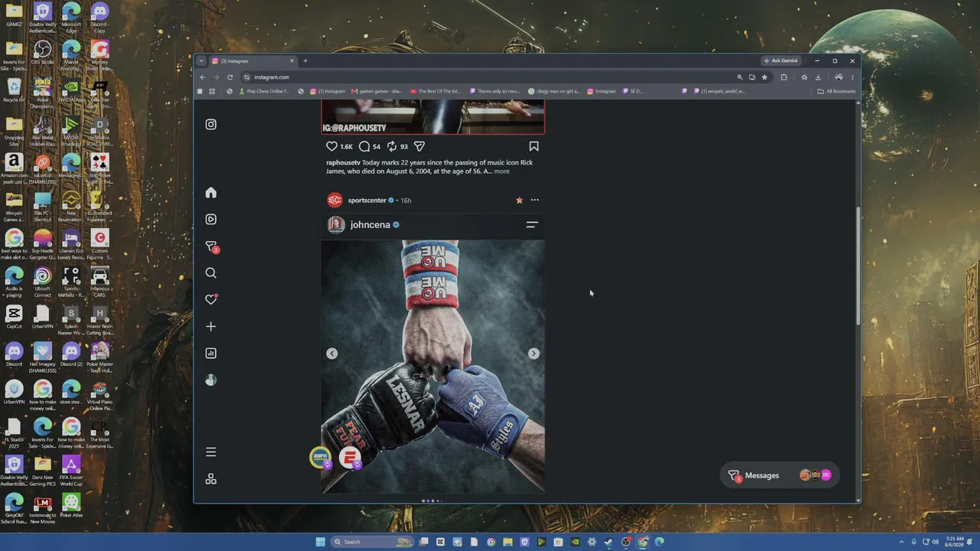Open the games games bookmark
Viewport: 980px width, 551px height.
point(376,91)
